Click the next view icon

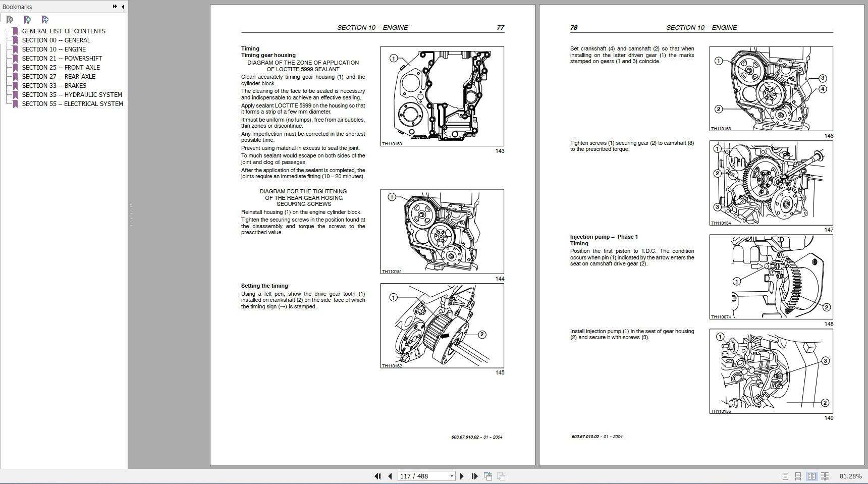tap(501, 476)
